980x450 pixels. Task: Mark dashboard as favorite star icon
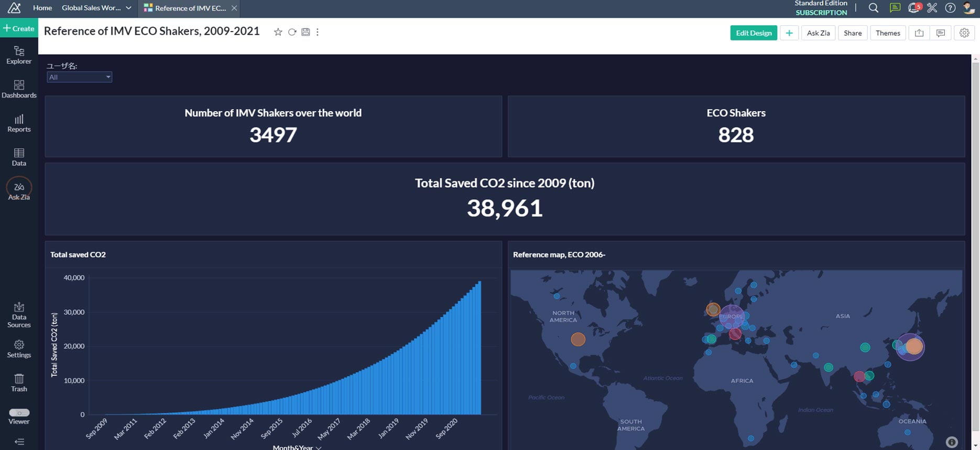[x=278, y=32]
